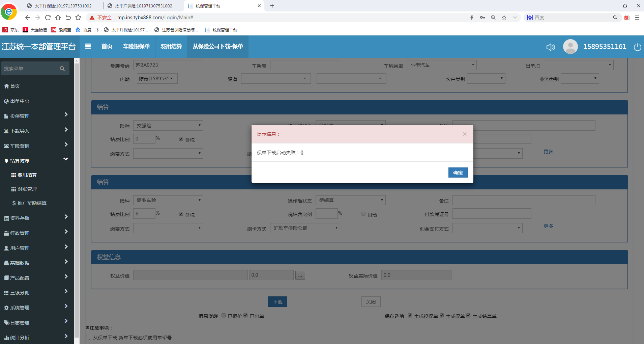Open the 客户类别 dropdown

pyautogui.click(x=486, y=79)
